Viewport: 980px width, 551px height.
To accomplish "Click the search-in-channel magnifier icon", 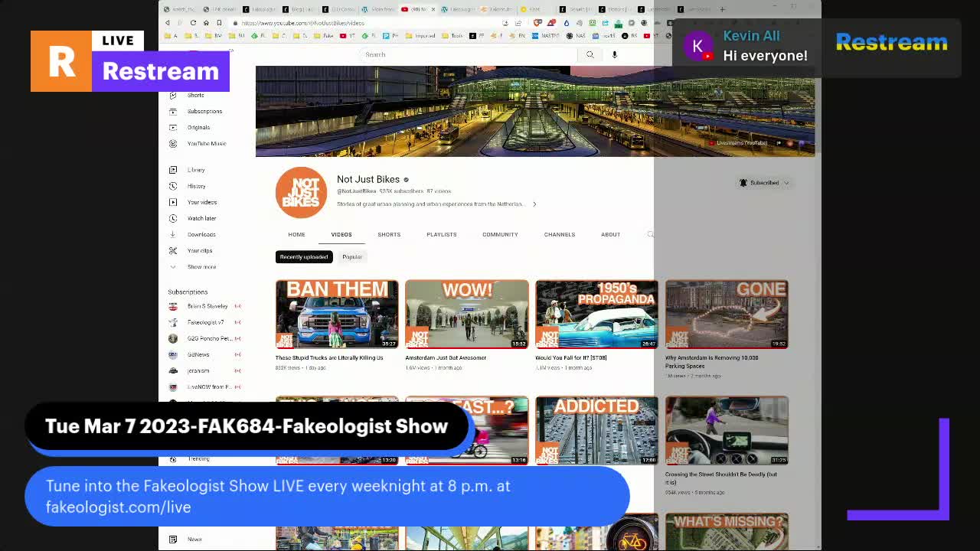I will (x=650, y=234).
